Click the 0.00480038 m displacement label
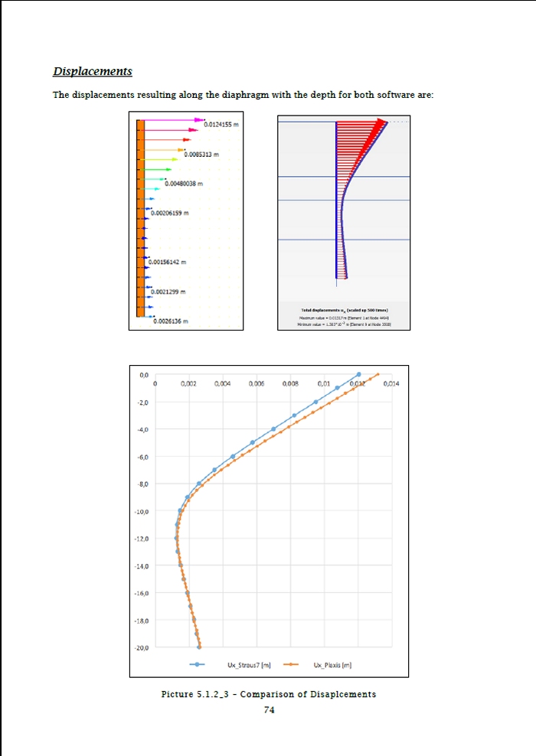The height and width of the screenshot is (756, 536). [183, 184]
